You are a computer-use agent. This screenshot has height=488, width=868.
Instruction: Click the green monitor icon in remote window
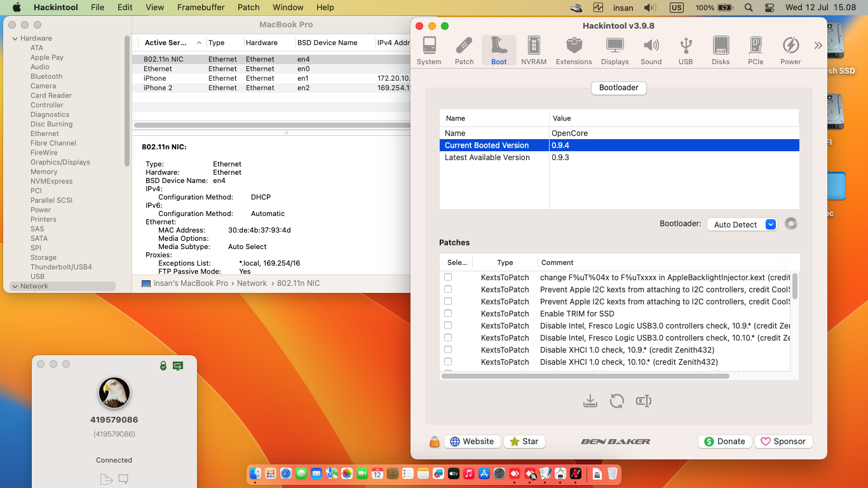[x=178, y=365]
